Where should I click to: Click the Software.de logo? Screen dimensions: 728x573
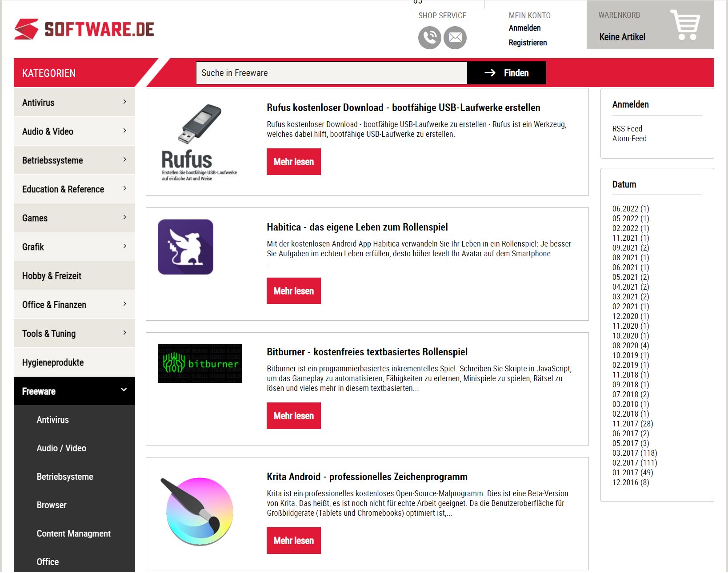coord(84,29)
